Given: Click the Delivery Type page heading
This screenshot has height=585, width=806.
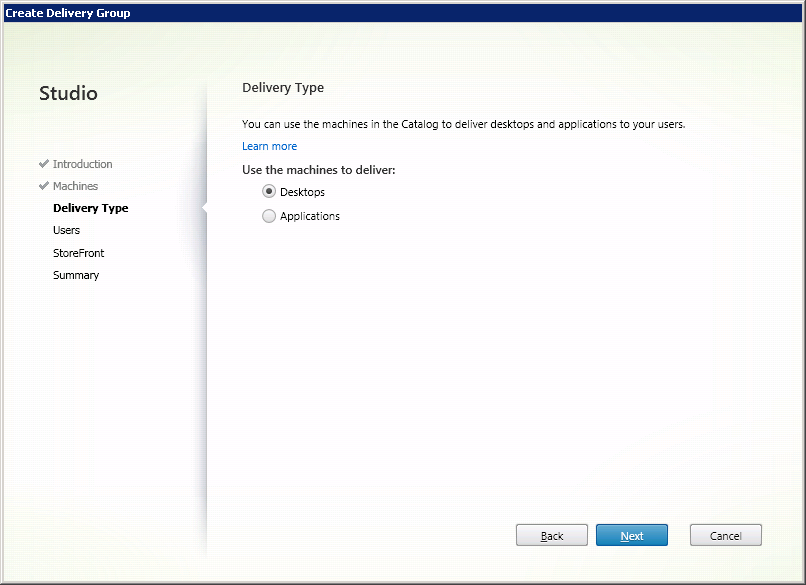Looking at the screenshot, I should (283, 88).
